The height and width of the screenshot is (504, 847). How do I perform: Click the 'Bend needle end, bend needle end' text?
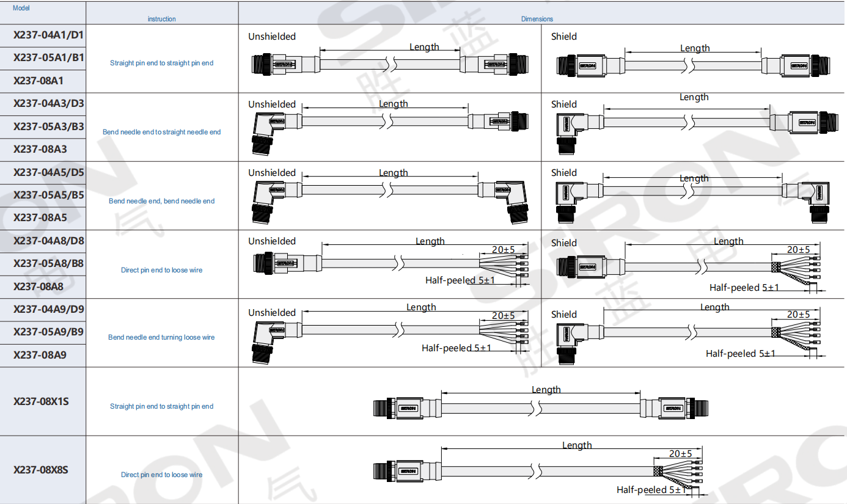click(x=161, y=201)
